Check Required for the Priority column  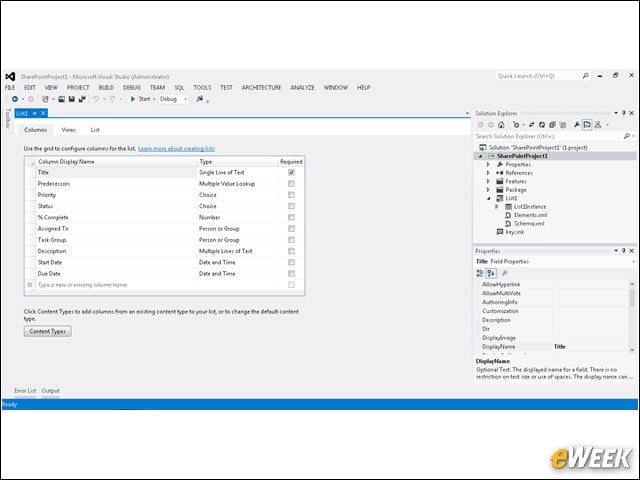pos(291,195)
